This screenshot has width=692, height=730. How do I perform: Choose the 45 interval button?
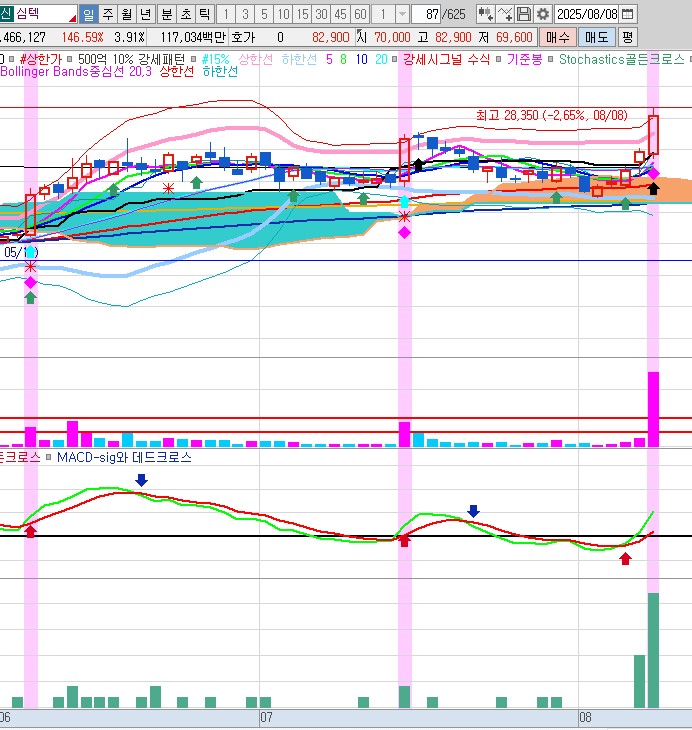pos(340,14)
